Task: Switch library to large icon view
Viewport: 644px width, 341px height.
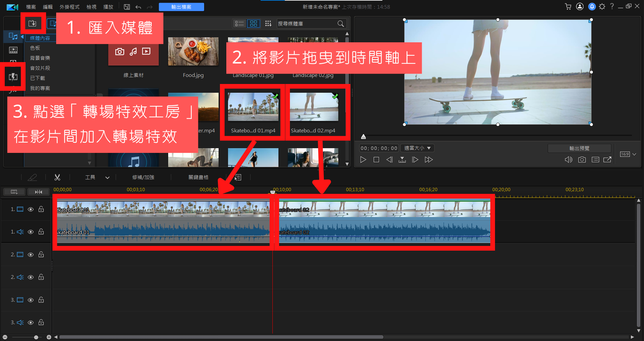Action: pos(254,24)
